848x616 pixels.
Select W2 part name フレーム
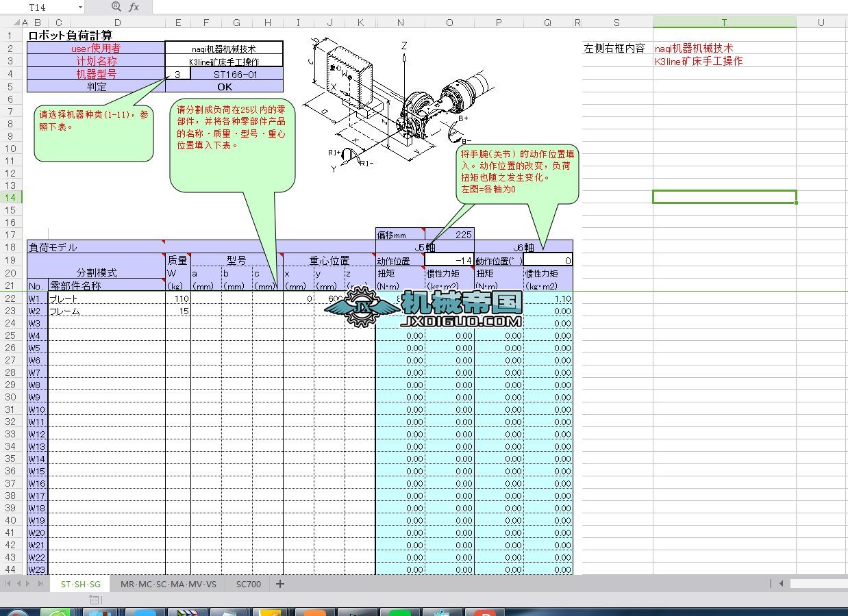106,311
